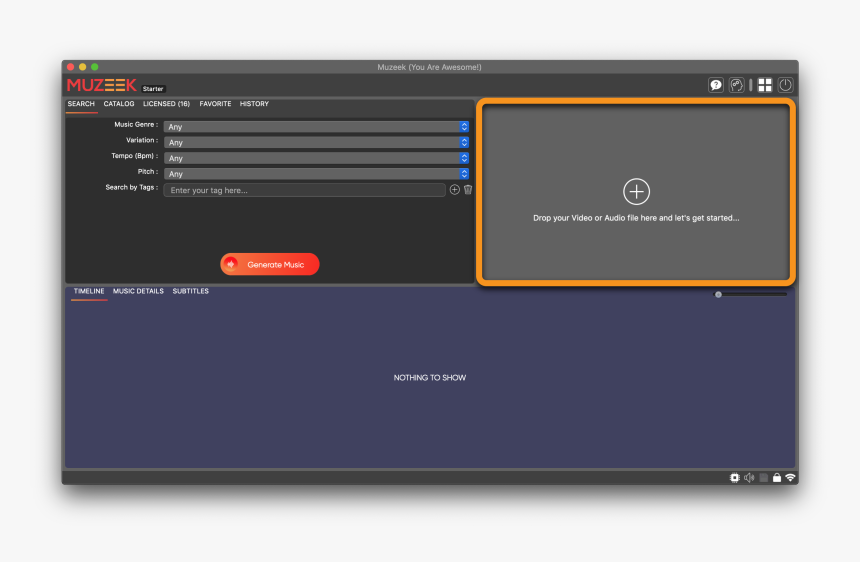Screen dimensions: 860x562
Task: Click the CPU chip status icon
Action: (735, 478)
